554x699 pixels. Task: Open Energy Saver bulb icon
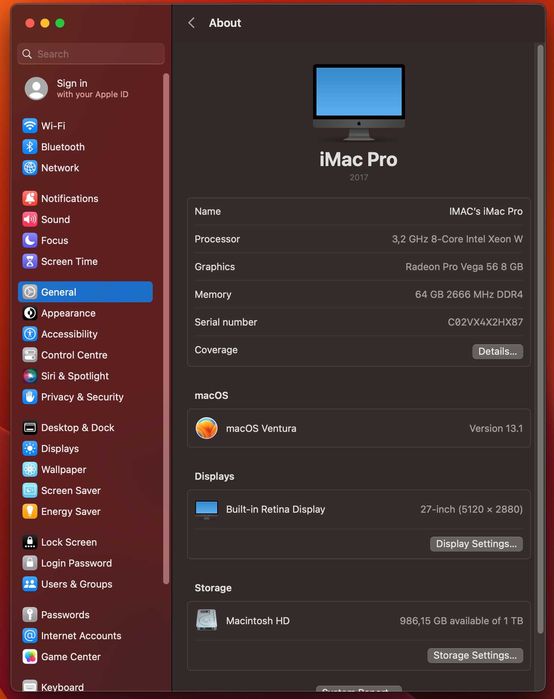[30, 511]
